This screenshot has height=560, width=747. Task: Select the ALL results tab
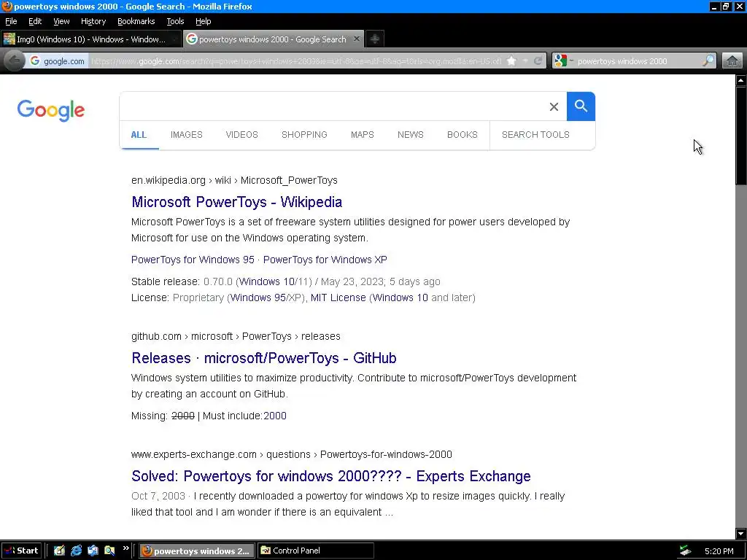139,135
